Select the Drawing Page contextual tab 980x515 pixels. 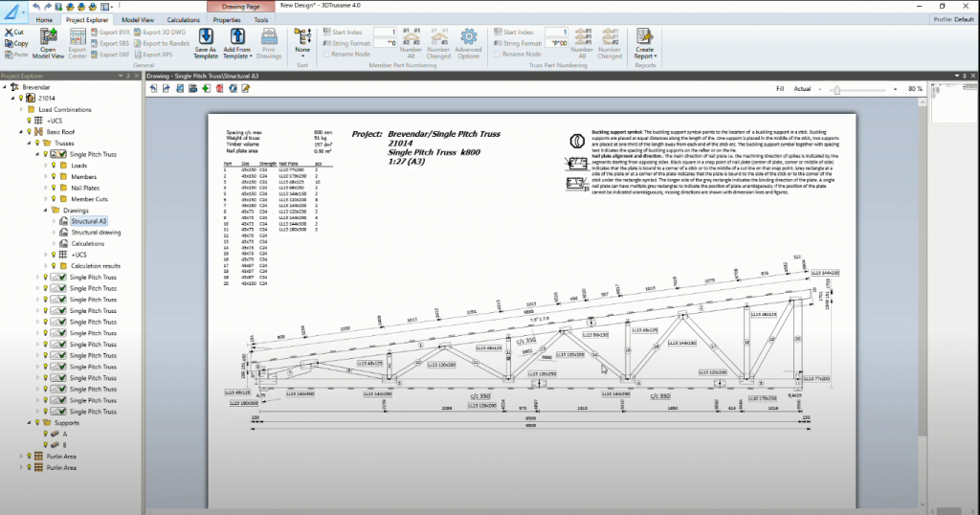click(240, 7)
